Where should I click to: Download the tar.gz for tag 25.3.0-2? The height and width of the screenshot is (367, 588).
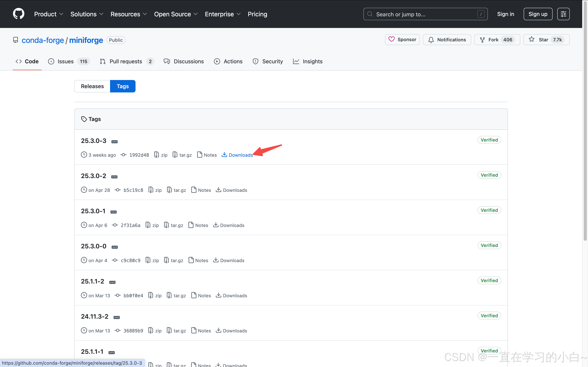coord(176,190)
